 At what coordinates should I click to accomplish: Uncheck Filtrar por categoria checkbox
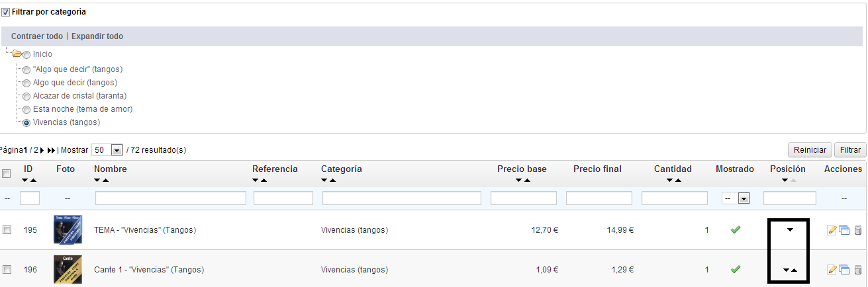(6, 12)
